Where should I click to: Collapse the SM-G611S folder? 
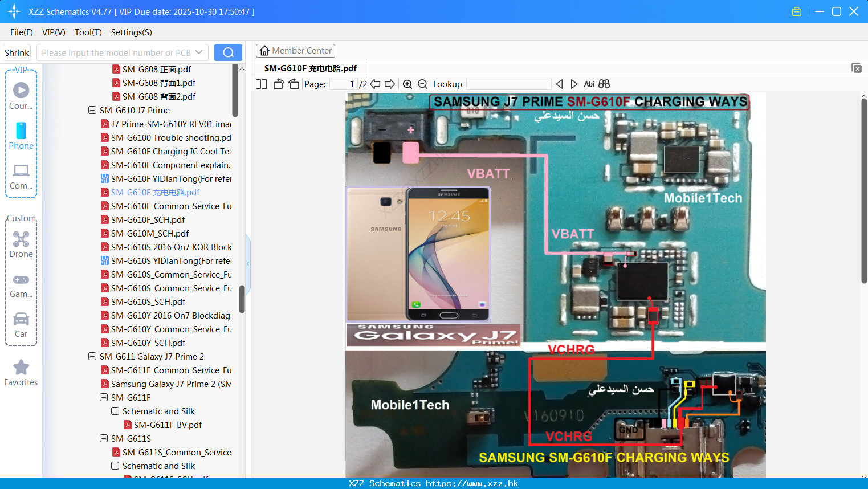pyautogui.click(x=104, y=438)
